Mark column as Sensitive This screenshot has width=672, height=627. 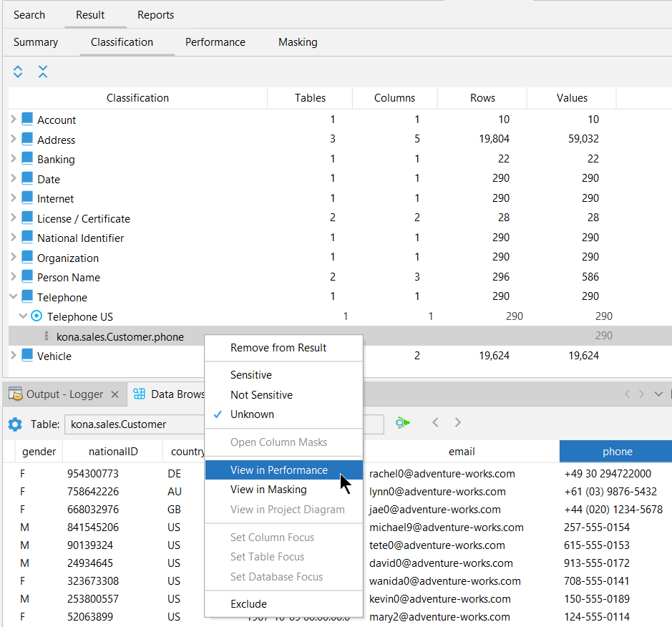point(251,375)
